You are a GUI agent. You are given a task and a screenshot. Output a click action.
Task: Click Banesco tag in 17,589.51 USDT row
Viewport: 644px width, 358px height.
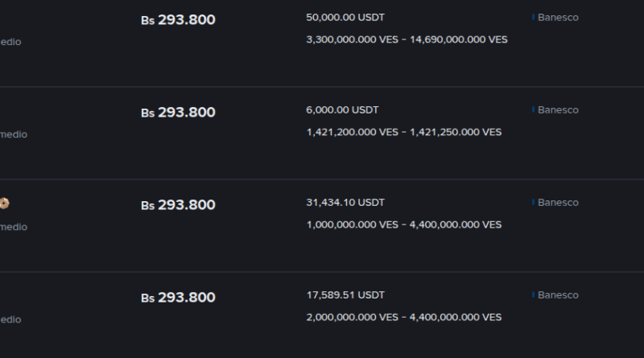coord(557,295)
